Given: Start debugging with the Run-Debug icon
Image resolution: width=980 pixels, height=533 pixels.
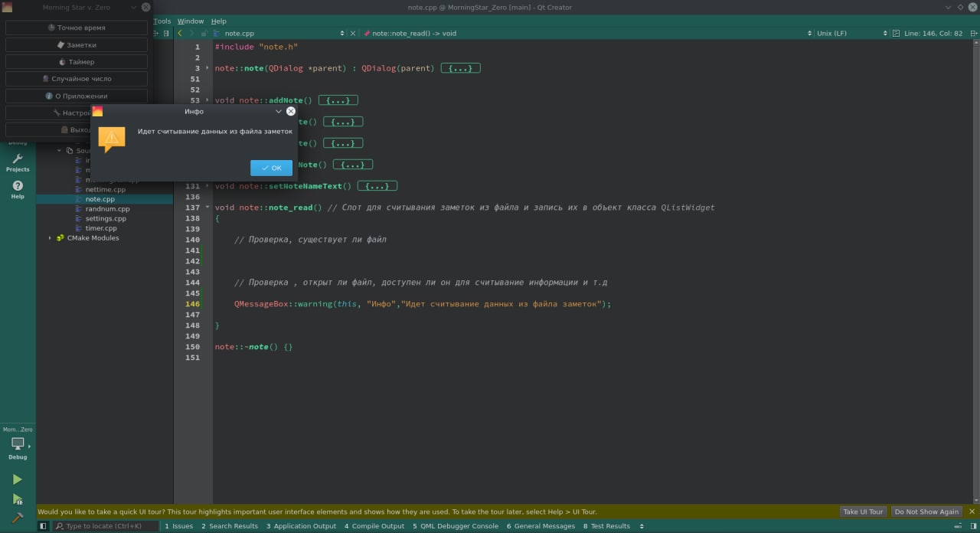Looking at the screenshot, I should pos(17,499).
